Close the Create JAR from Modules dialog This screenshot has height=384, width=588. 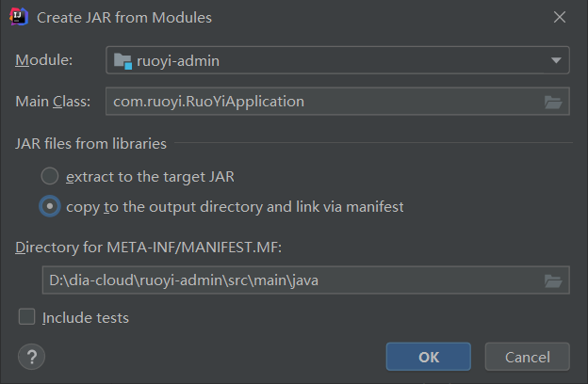559,17
